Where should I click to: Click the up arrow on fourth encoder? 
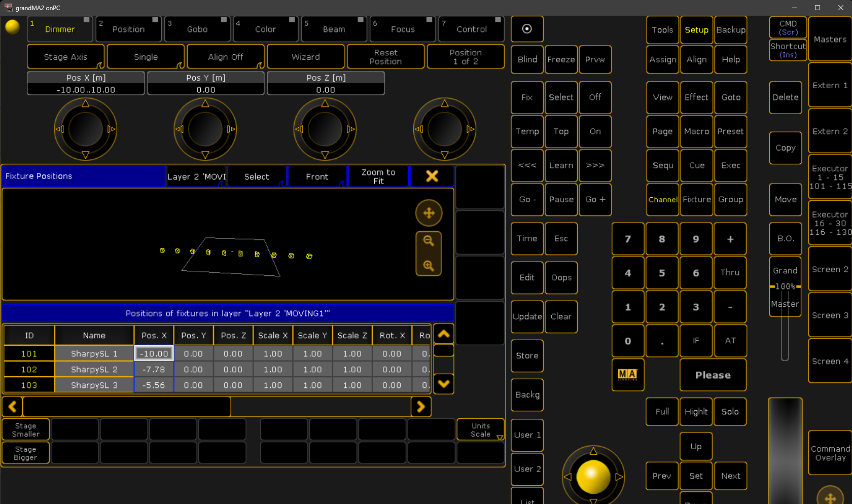pyautogui.click(x=445, y=103)
